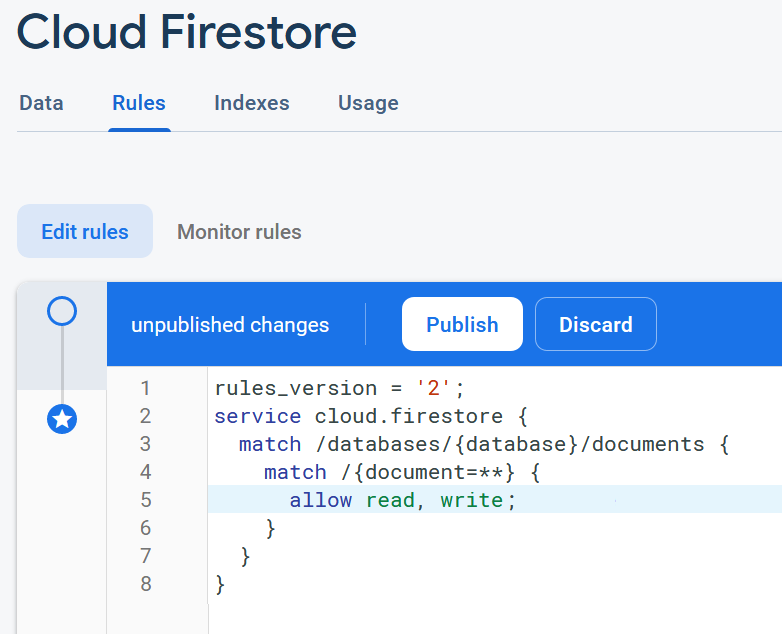Click the Cloud Firestore page heading
The height and width of the screenshot is (634, 782).
tap(187, 33)
